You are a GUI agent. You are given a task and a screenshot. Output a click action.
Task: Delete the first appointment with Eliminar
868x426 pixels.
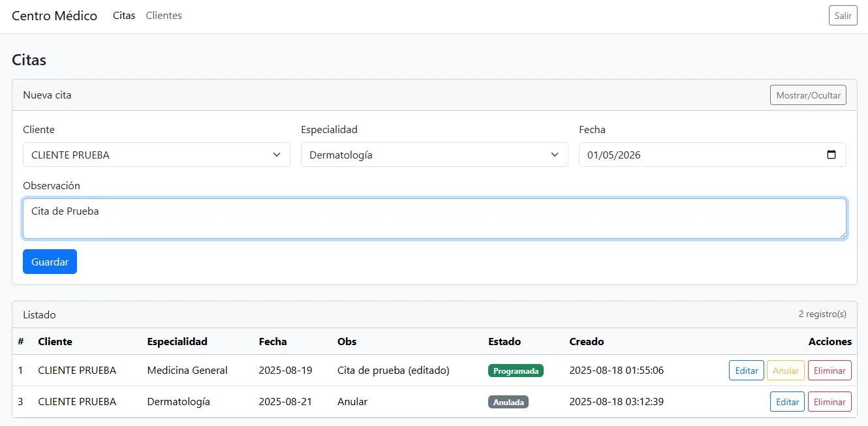[x=829, y=370]
